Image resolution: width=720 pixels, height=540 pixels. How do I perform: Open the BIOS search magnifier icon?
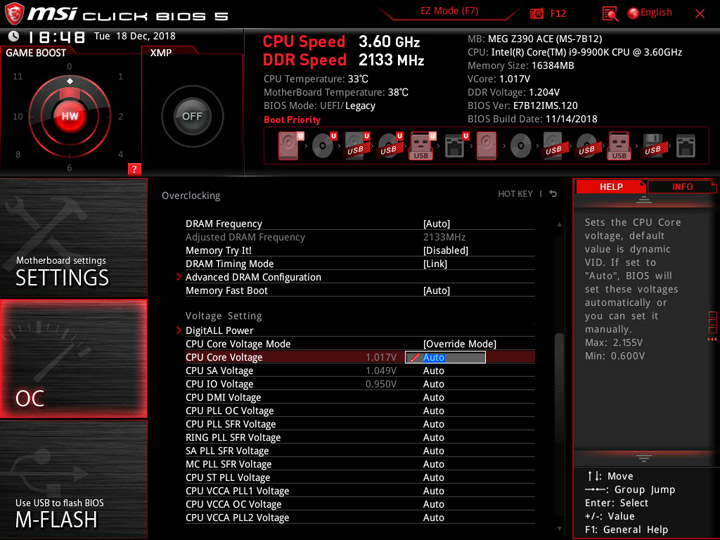coord(610,14)
